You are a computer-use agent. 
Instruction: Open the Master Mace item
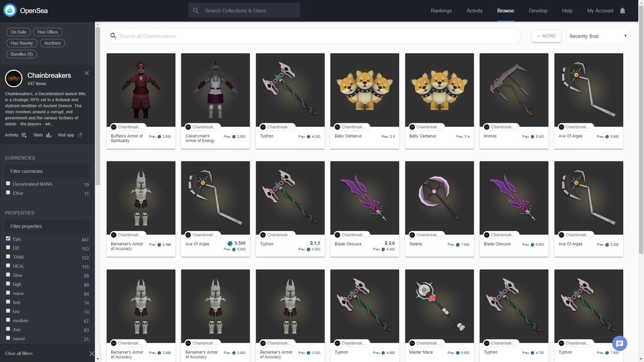coord(440,315)
